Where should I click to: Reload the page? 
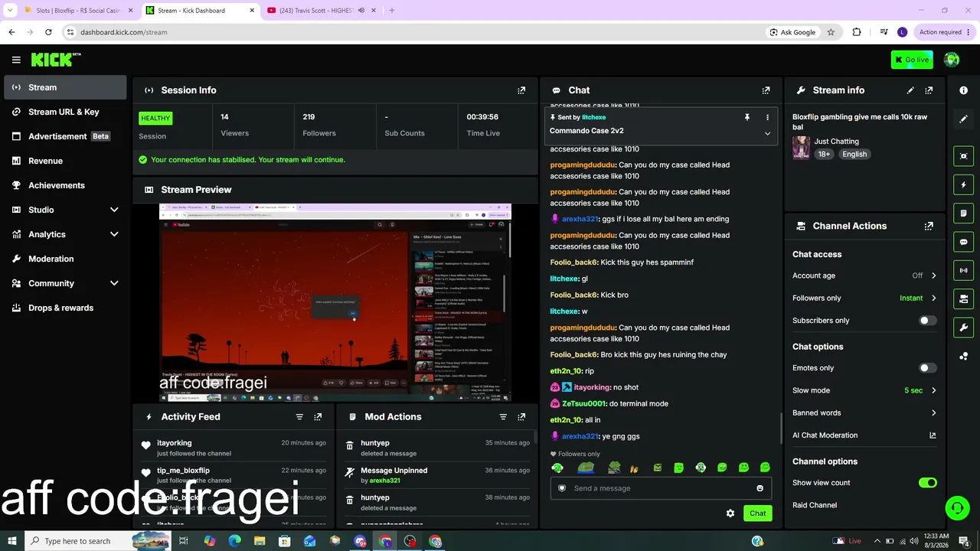tap(48, 32)
